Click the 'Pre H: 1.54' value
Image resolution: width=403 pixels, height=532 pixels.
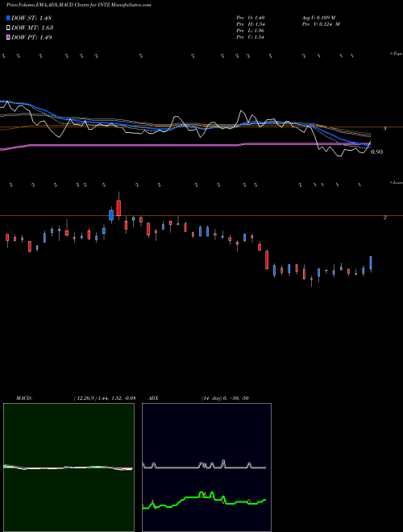[251, 24]
